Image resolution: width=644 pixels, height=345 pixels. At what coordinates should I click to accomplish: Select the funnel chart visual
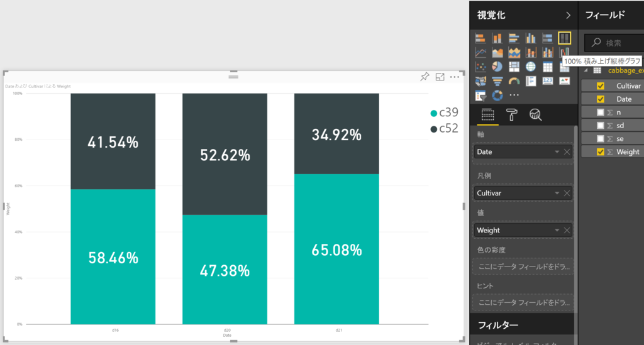[x=497, y=81]
